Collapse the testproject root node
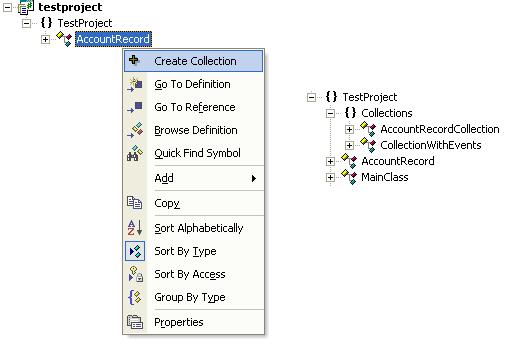The image size is (524, 361). point(8,7)
